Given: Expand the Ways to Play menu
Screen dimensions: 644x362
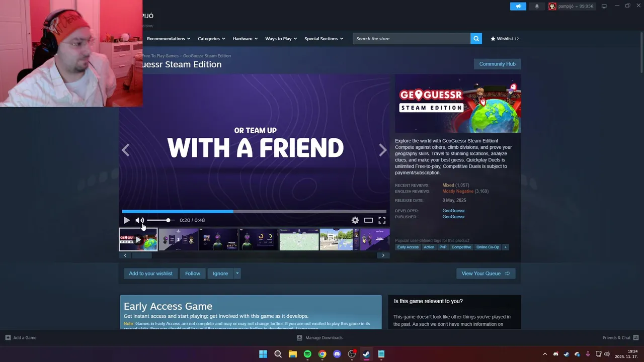Looking at the screenshot, I should pos(281,39).
